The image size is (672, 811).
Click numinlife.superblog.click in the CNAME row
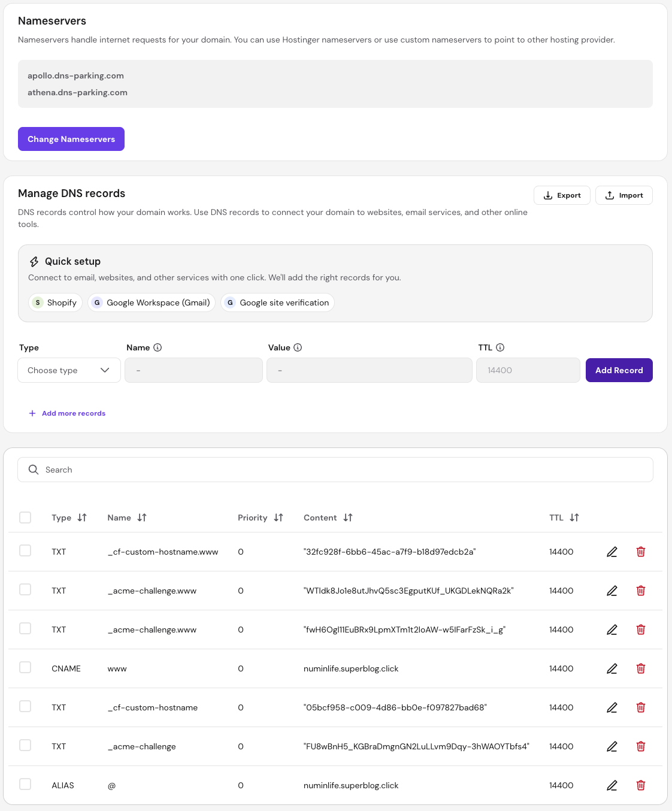351,668
